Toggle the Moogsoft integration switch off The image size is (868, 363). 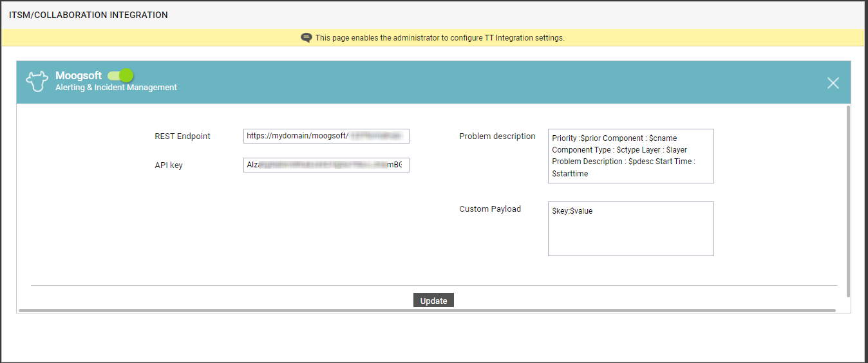tap(120, 75)
